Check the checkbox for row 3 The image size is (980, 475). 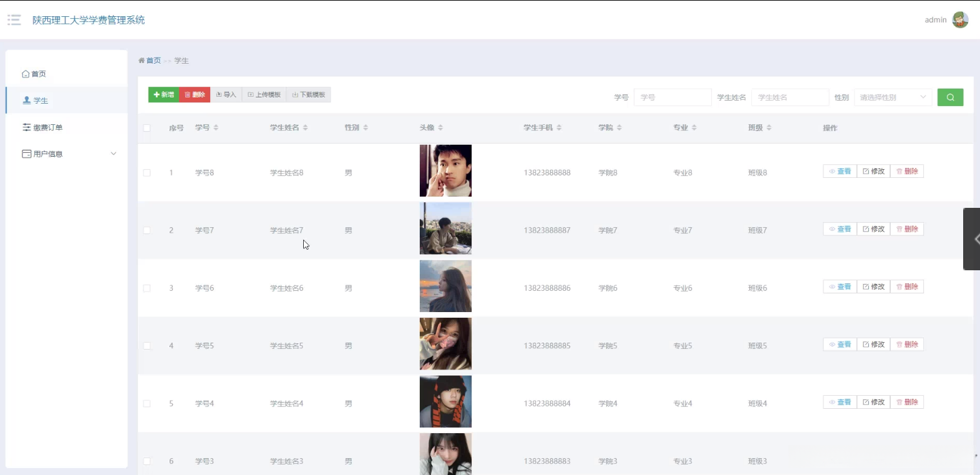click(x=147, y=288)
